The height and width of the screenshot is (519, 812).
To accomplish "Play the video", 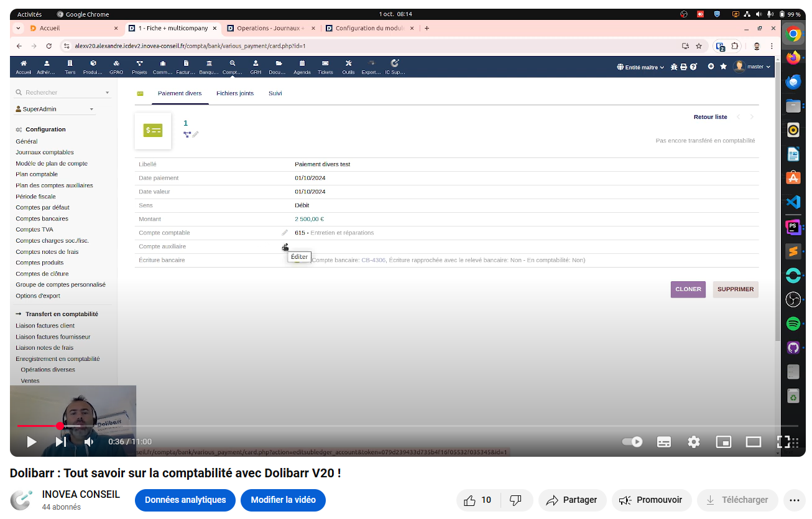I will click(x=31, y=442).
